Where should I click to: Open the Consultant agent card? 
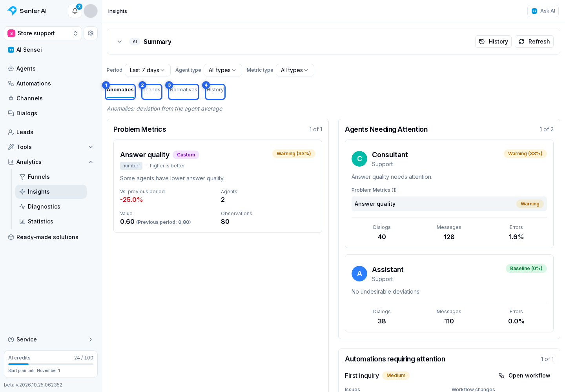(x=449, y=194)
